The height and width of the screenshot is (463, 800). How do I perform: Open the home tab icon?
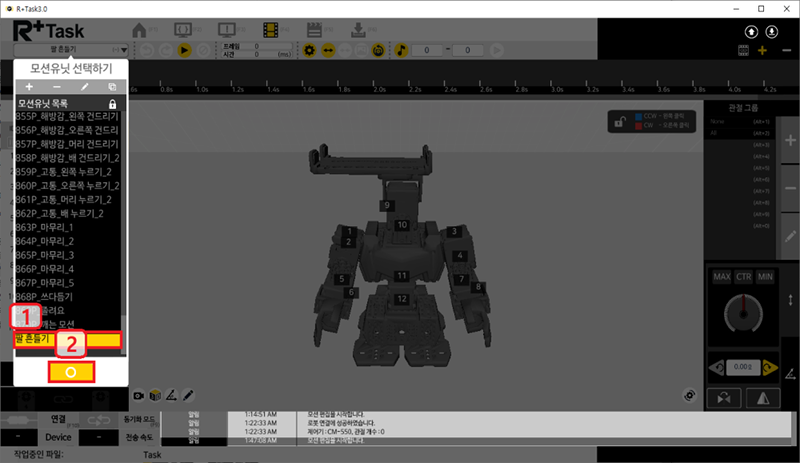[141, 31]
